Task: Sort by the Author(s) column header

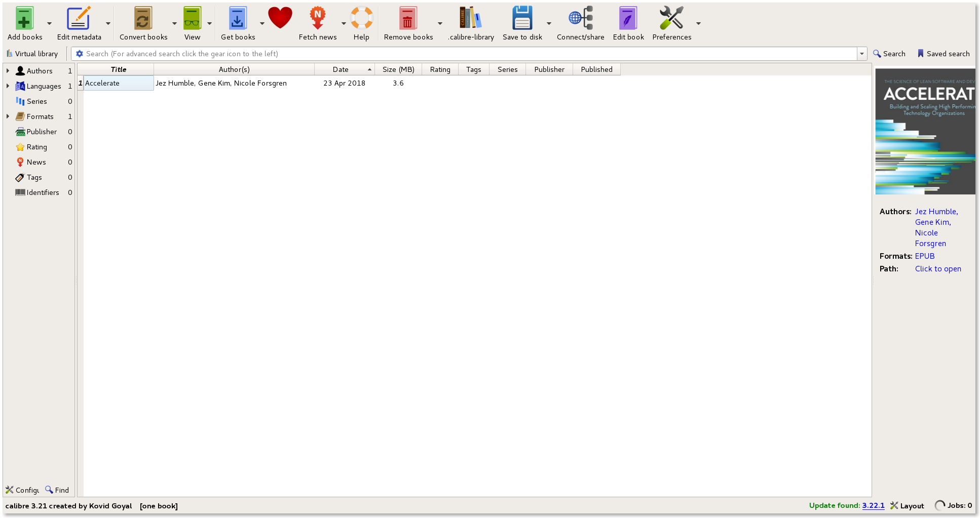Action: click(234, 69)
